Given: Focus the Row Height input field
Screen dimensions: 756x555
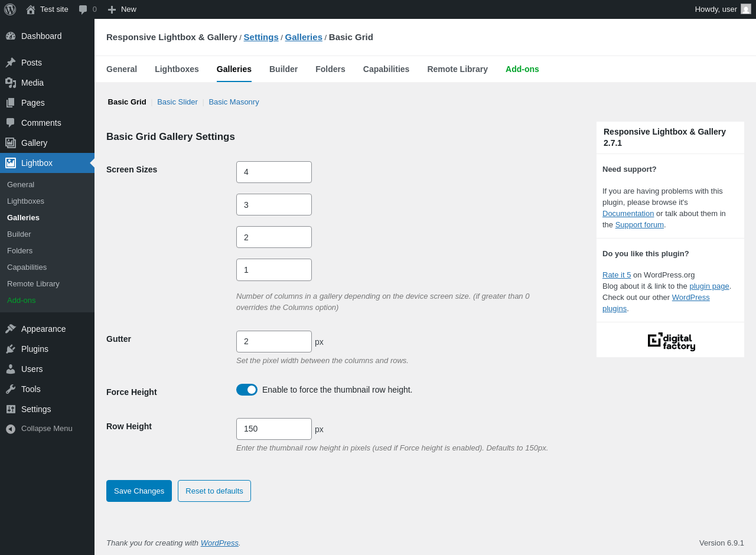Looking at the screenshot, I should point(274,429).
